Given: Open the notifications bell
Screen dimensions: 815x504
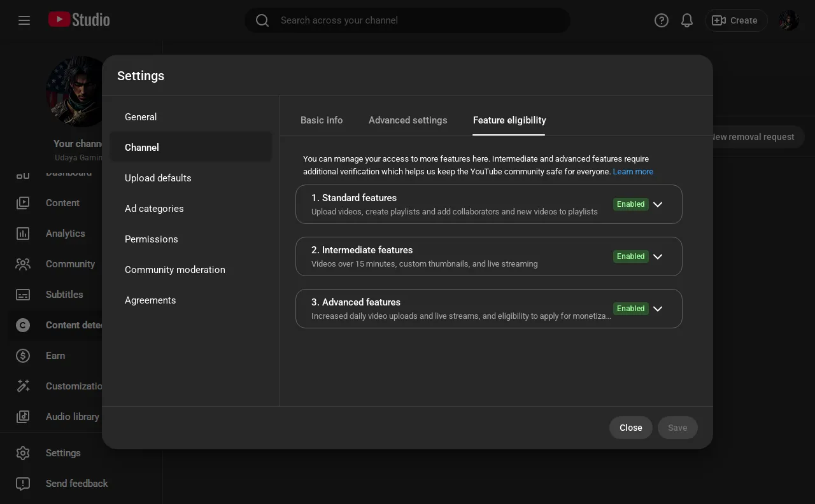Looking at the screenshot, I should pos(687,20).
